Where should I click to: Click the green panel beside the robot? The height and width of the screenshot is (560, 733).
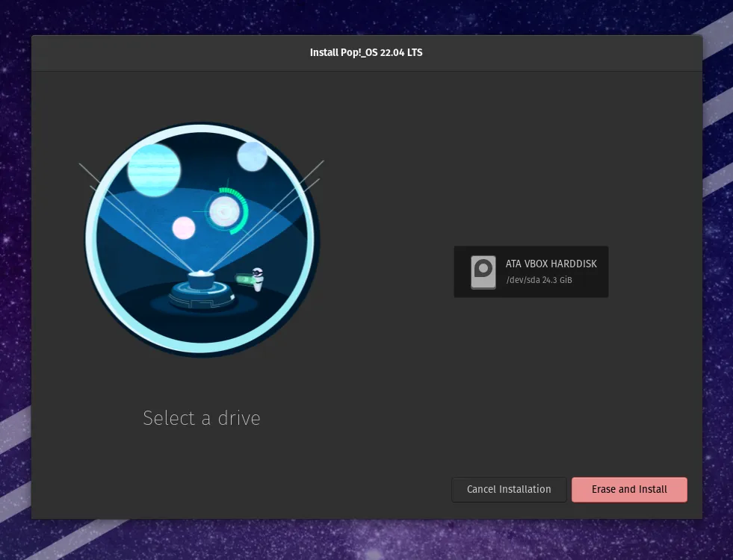coord(243,279)
